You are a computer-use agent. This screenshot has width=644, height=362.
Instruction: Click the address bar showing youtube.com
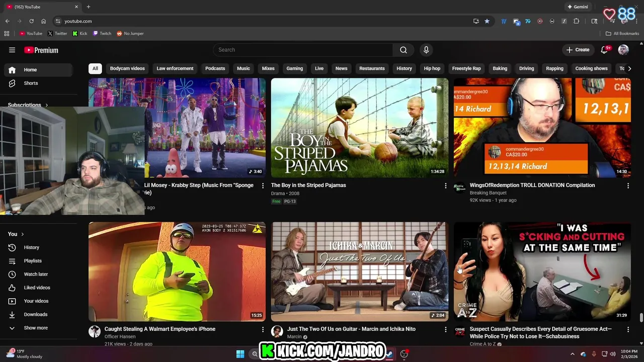[262, 21]
